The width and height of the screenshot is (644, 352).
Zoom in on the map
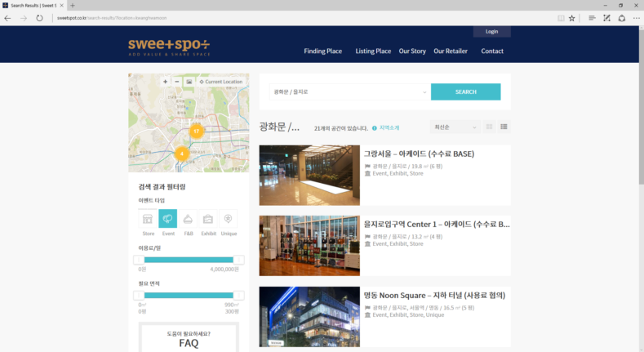165,82
